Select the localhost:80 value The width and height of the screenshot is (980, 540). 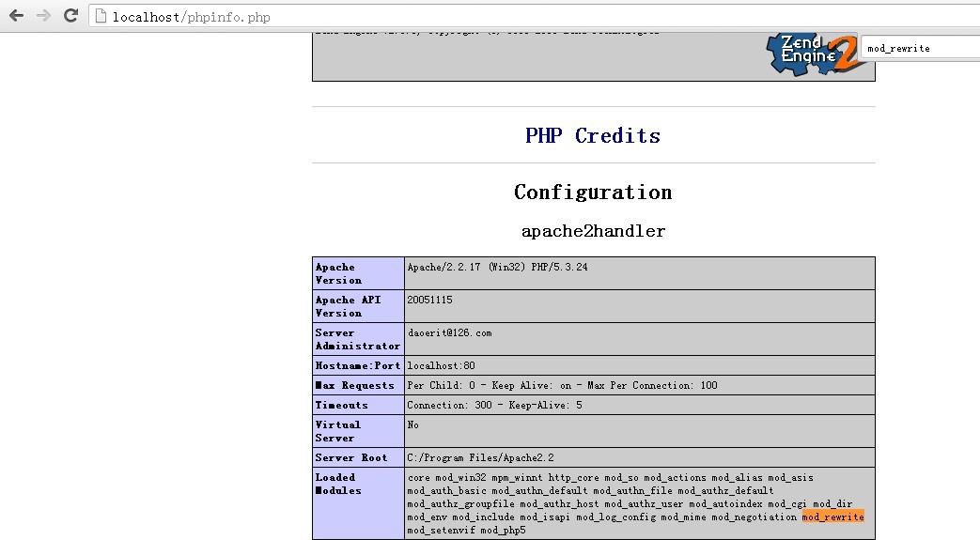[441, 365]
